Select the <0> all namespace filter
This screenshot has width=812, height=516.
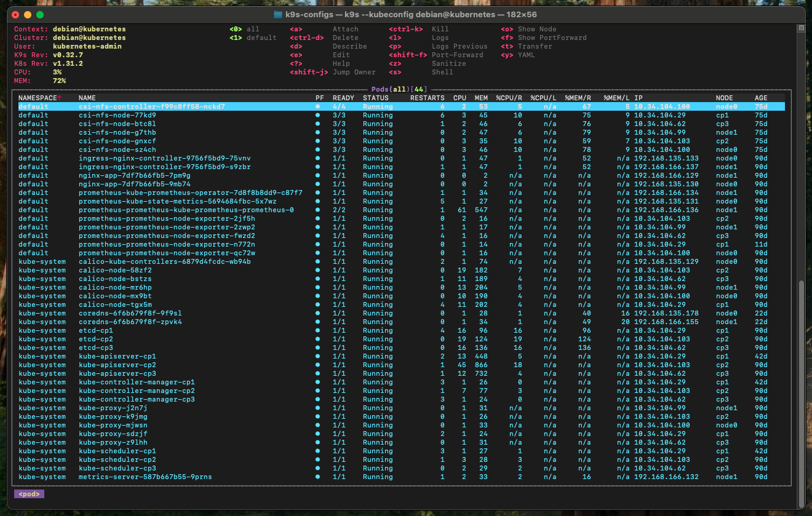coord(244,29)
